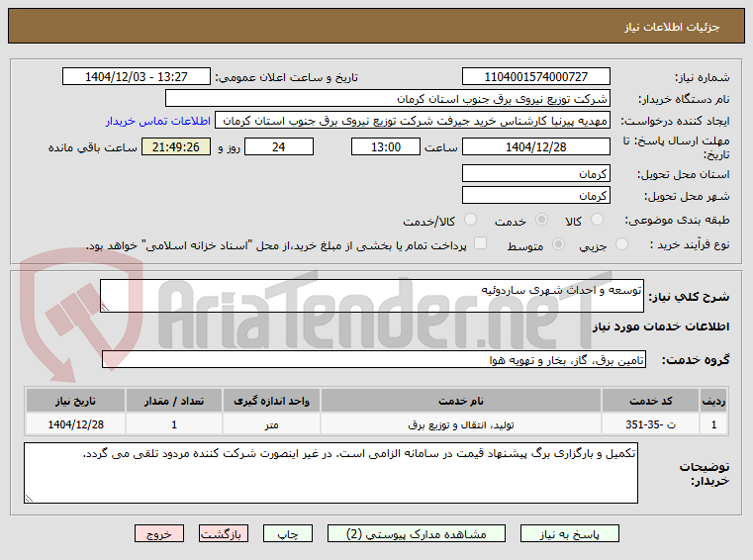Click the table date cell 1404/12/28
753x560 pixels.
click(75, 424)
